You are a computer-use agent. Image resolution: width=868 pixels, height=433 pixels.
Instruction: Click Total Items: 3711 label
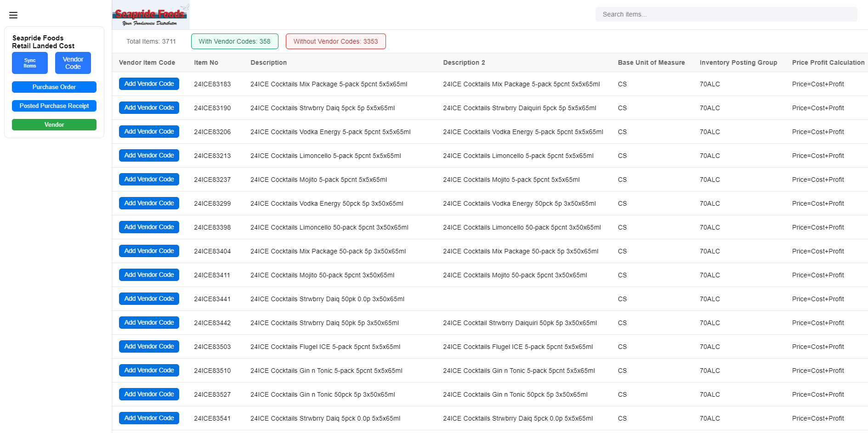pyautogui.click(x=151, y=41)
